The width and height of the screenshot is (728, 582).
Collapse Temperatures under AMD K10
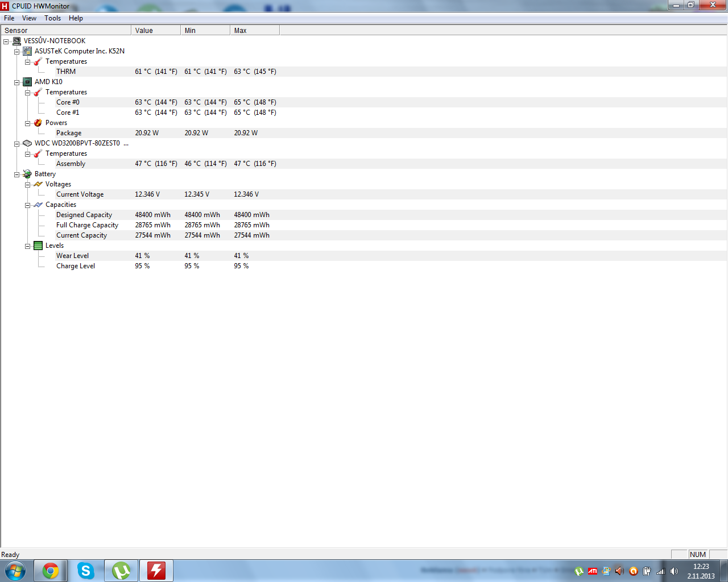coord(28,93)
